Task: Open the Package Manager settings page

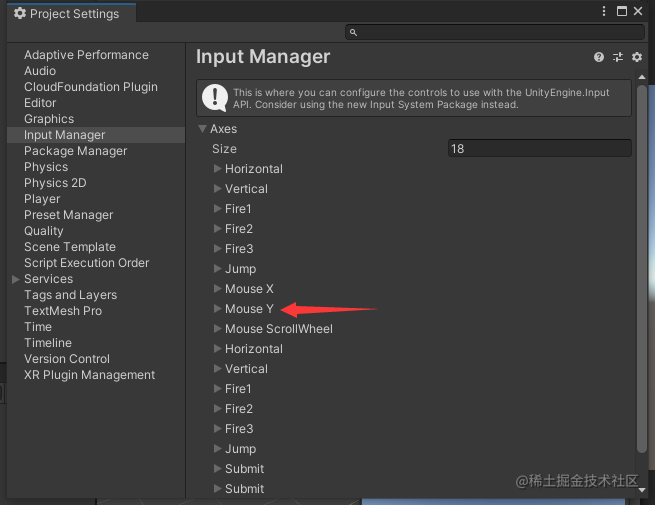Action: point(75,151)
